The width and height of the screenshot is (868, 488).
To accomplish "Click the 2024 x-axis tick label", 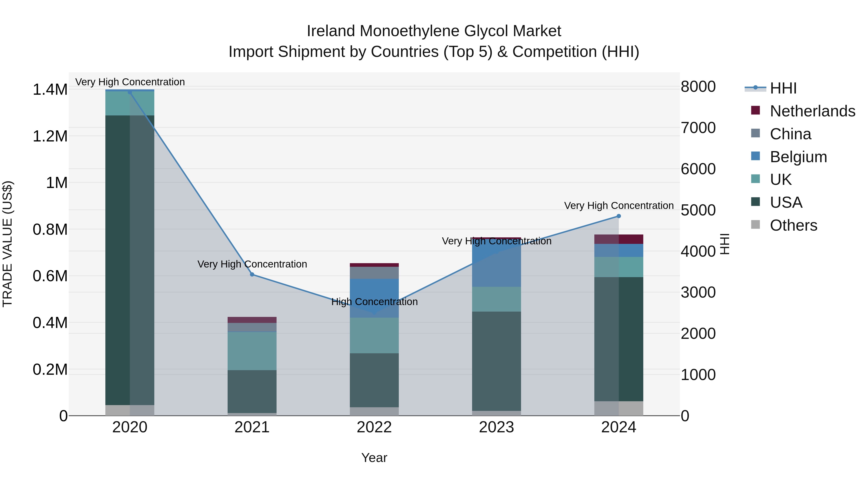I will click(619, 427).
